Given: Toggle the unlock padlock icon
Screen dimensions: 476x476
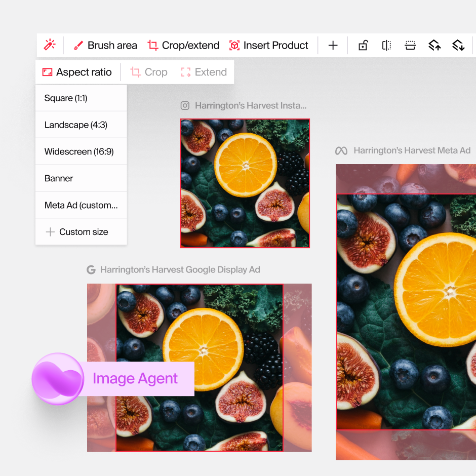Looking at the screenshot, I should [x=363, y=45].
